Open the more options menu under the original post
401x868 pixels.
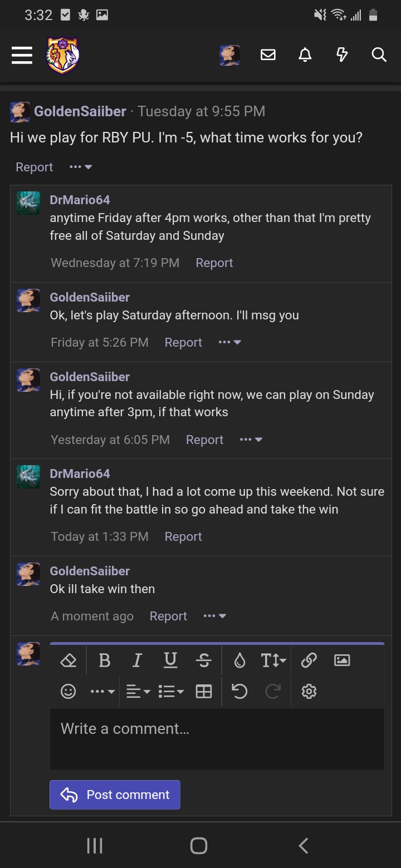[81, 167]
